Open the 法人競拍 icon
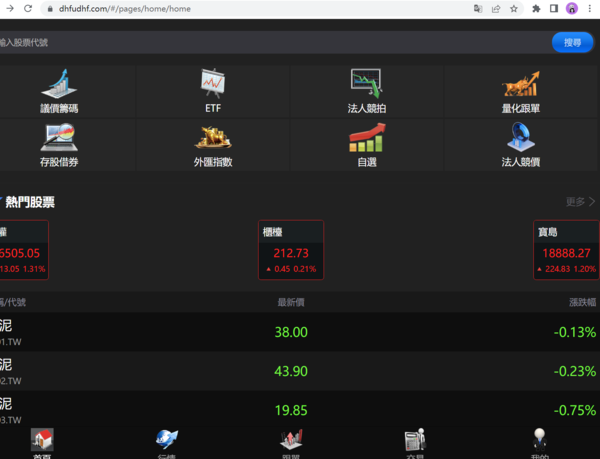Viewport: 600px width, 459px height. tap(366, 84)
